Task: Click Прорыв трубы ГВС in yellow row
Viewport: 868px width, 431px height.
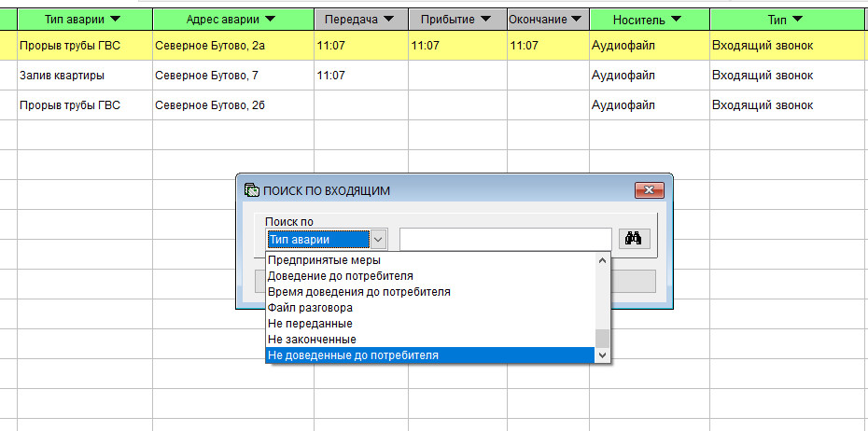Action: pos(70,46)
